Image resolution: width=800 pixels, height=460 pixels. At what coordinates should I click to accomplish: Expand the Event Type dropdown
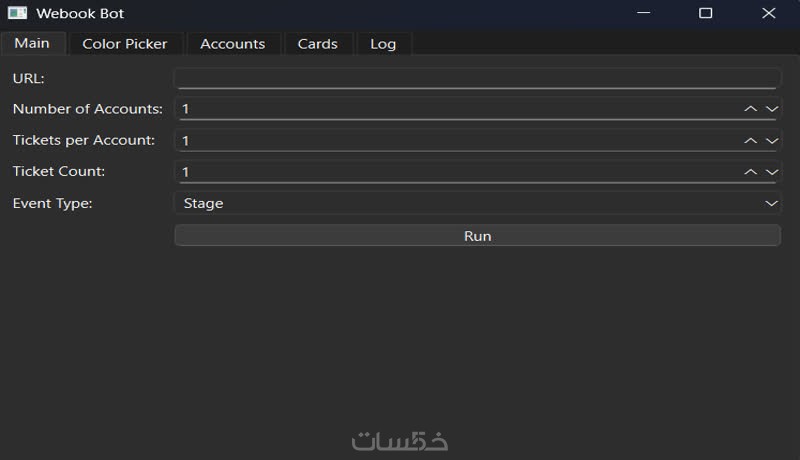point(771,204)
